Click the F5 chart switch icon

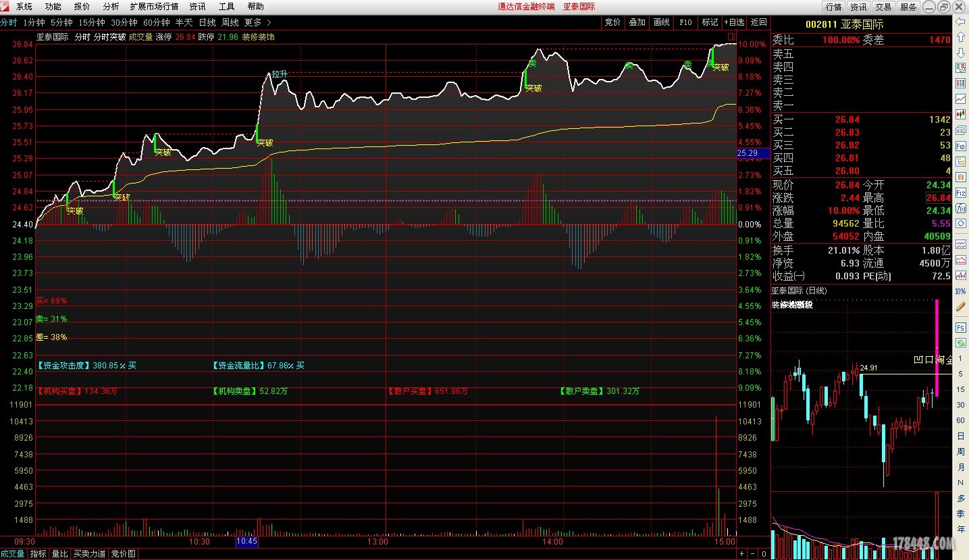pos(960,327)
